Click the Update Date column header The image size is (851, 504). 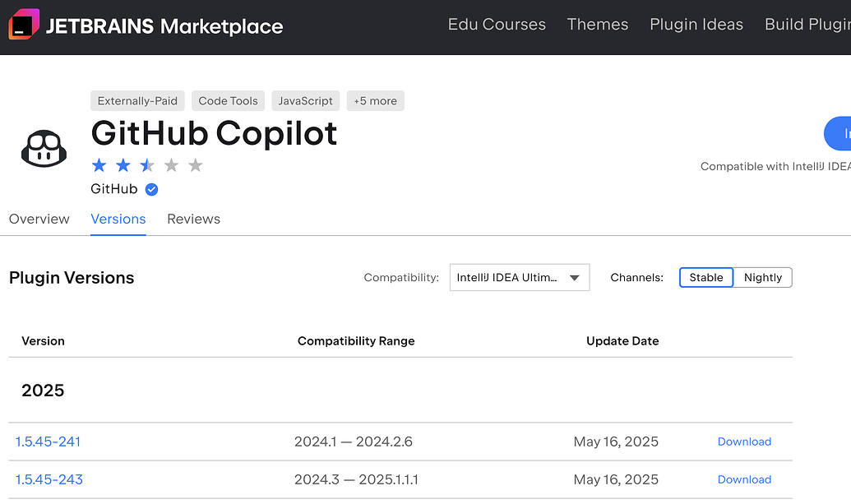point(622,340)
